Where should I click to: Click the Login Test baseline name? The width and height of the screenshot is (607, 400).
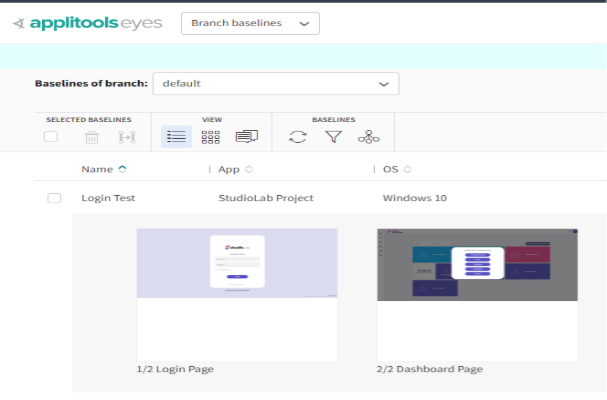pyautogui.click(x=108, y=198)
